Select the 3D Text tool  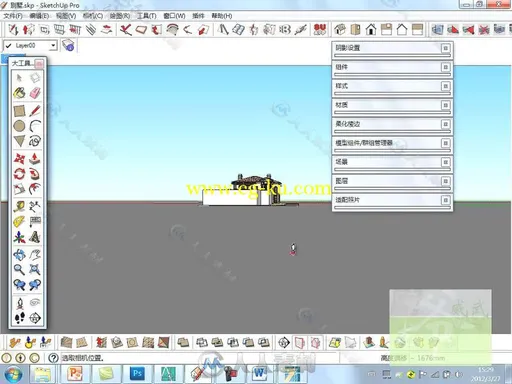coord(35,237)
